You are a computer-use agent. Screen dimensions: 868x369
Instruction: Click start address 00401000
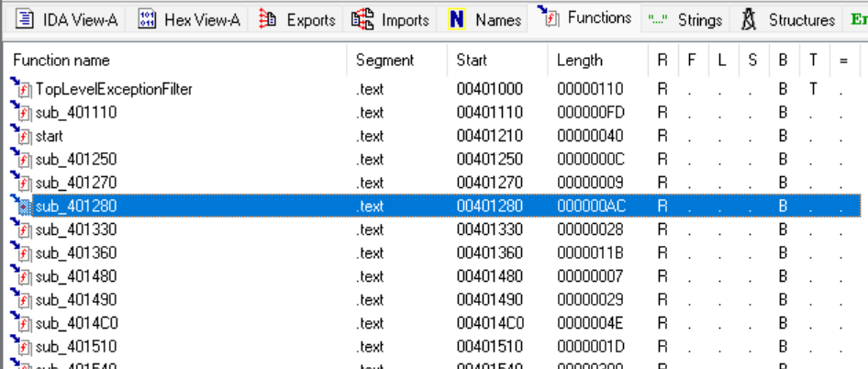489,89
